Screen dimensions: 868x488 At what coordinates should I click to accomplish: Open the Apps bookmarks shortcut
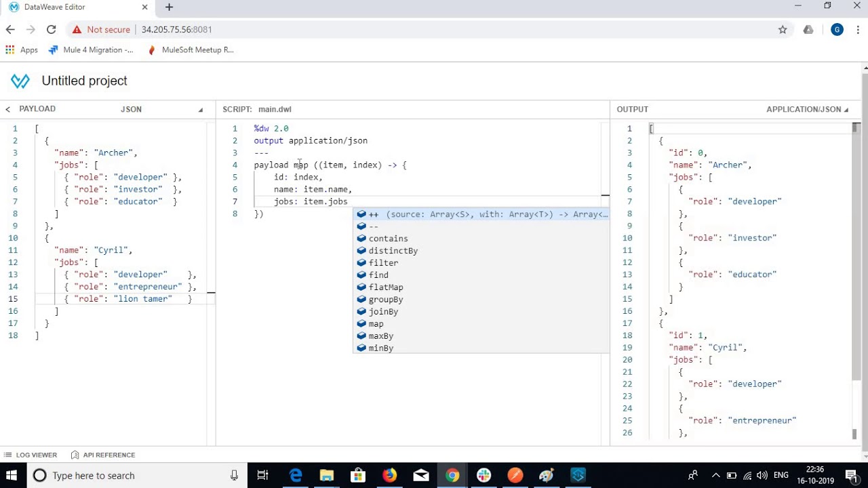(21, 49)
